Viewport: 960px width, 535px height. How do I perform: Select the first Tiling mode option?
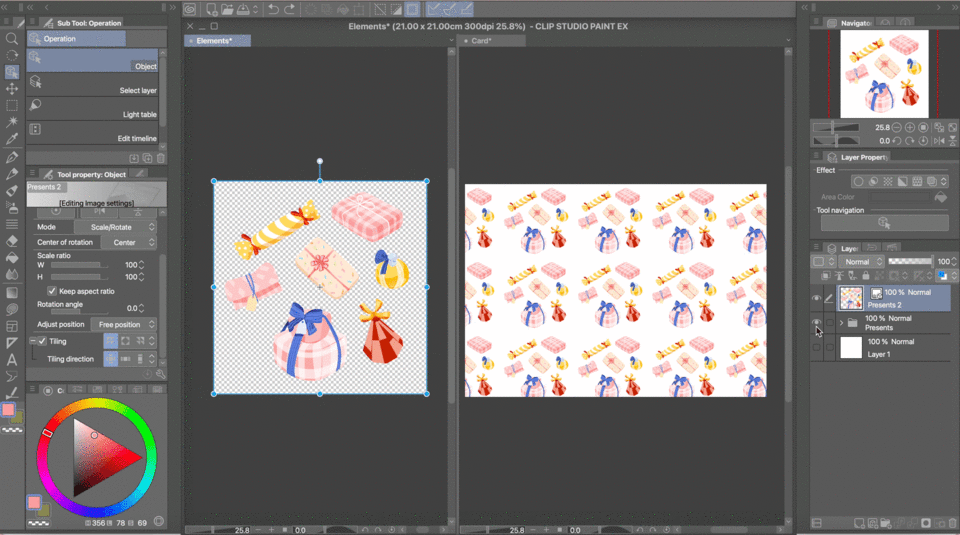[111, 341]
